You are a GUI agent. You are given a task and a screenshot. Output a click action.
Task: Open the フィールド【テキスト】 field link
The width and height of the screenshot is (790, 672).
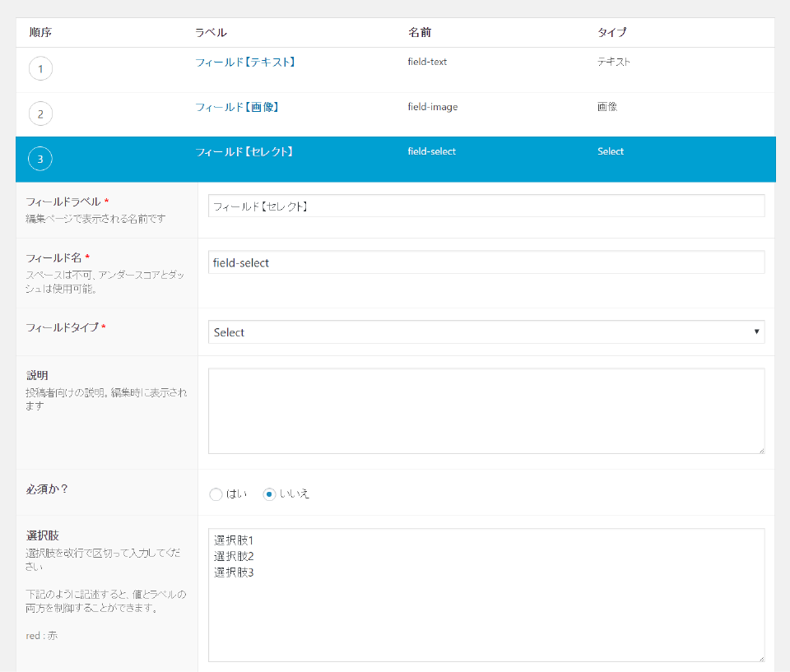click(244, 62)
